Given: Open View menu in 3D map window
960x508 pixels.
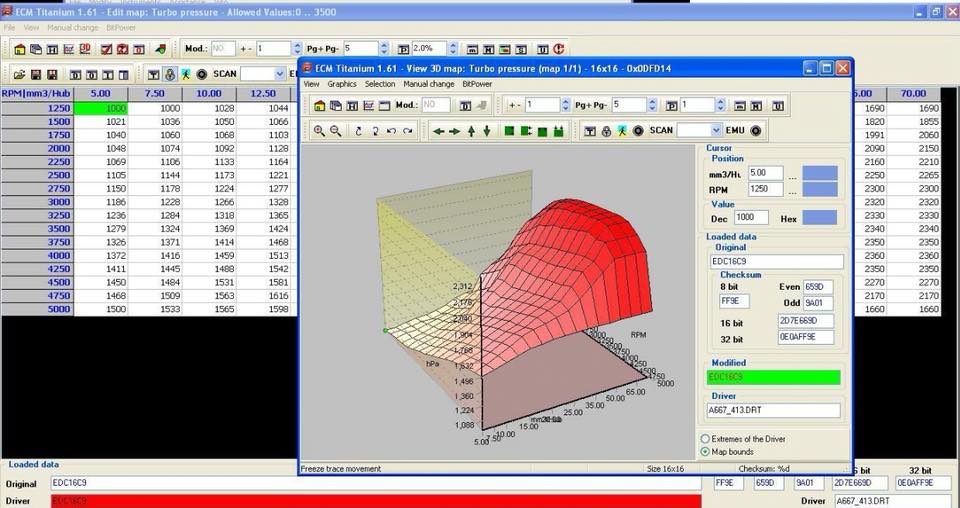Looking at the screenshot, I should pos(312,84).
